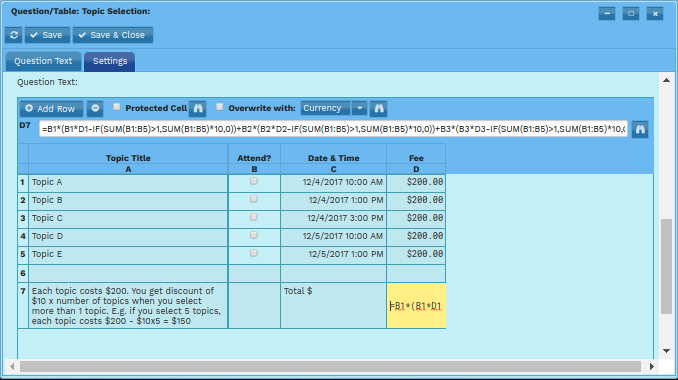The height and width of the screenshot is (380, 678).
Task: Select the $200.00 fee for Topic E
Action: pos(416,255)
